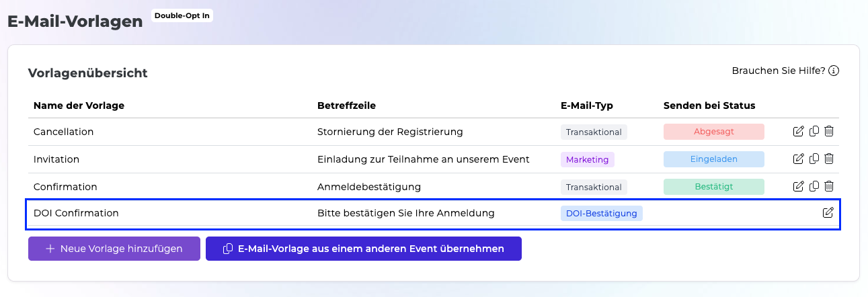Click the help info icon
868x297 pixels.
pyautogui.click(x=834, y=71)
